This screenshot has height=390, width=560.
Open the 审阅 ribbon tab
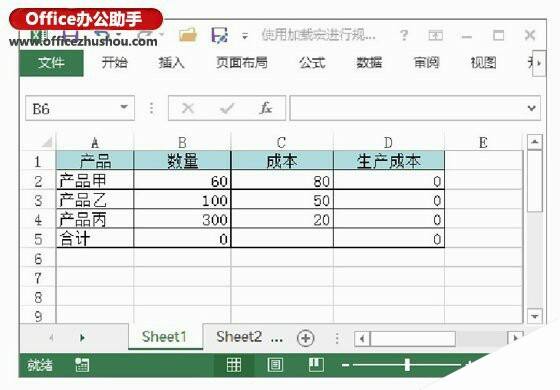(426, 63)
